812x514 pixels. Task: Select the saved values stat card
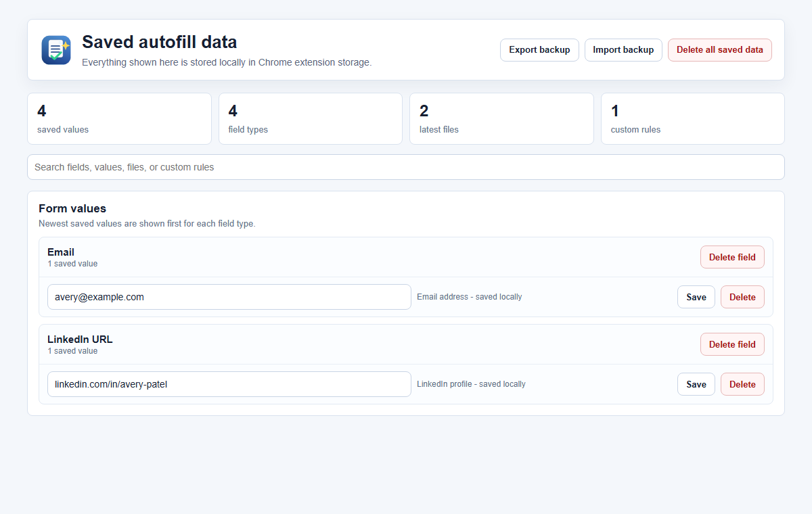pos(119,118)
